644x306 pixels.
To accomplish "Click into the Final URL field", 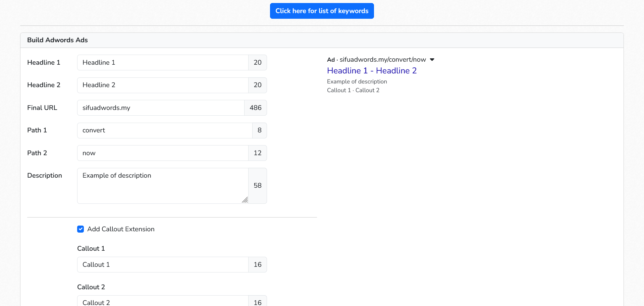I will (161, 108).
